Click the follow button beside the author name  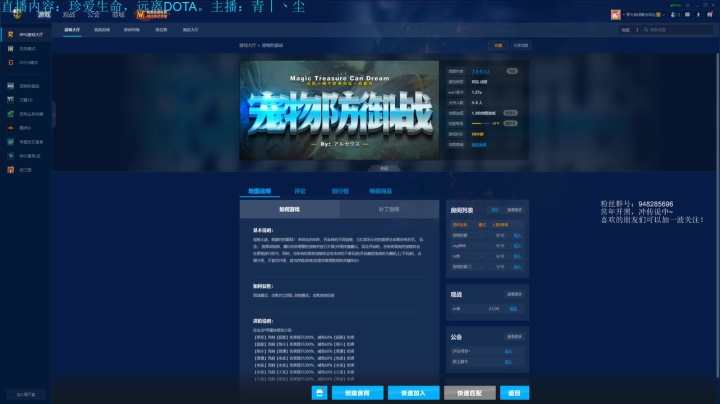click(x=512, y=71)
